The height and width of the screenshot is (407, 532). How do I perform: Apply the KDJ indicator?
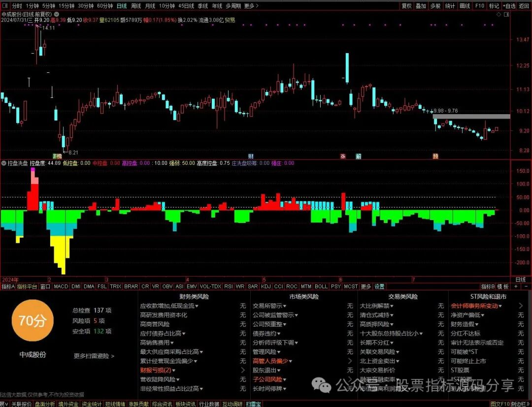pos(266,286)
